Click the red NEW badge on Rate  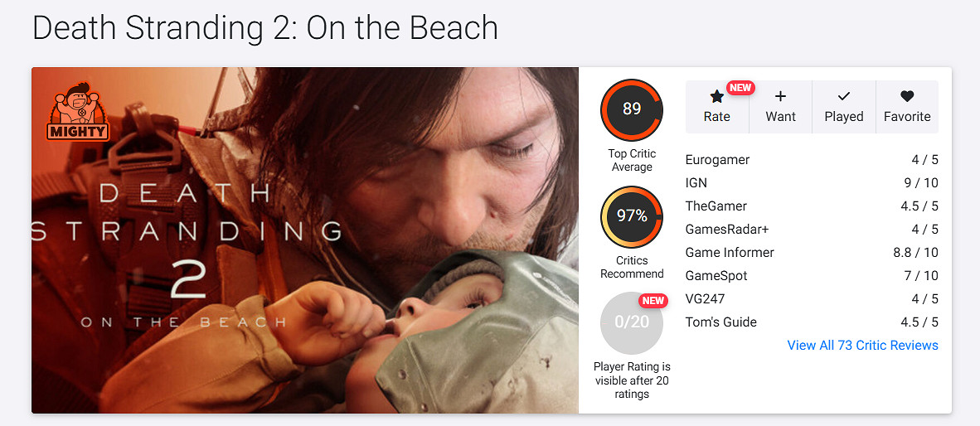pyautogui.click(x=740, y=88)
